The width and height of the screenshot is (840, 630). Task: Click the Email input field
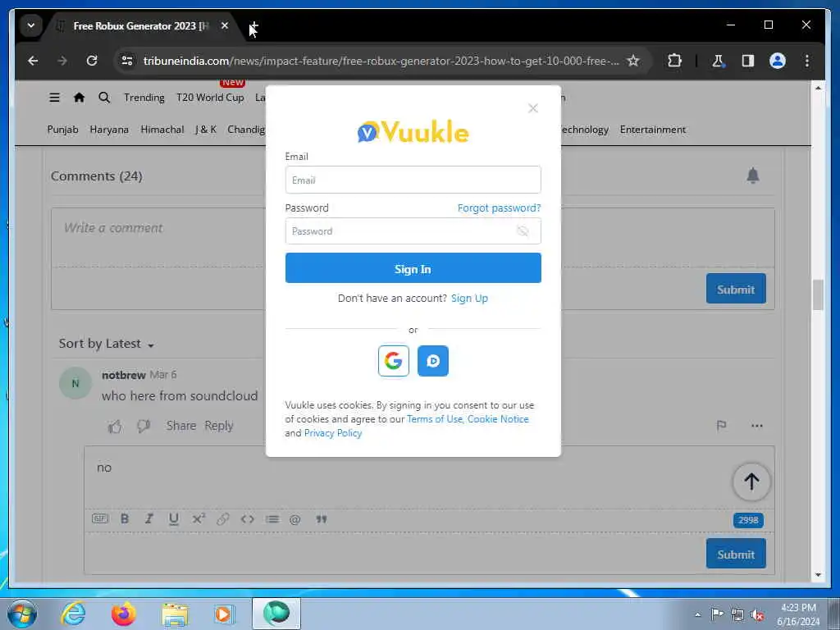click(413, 180)
